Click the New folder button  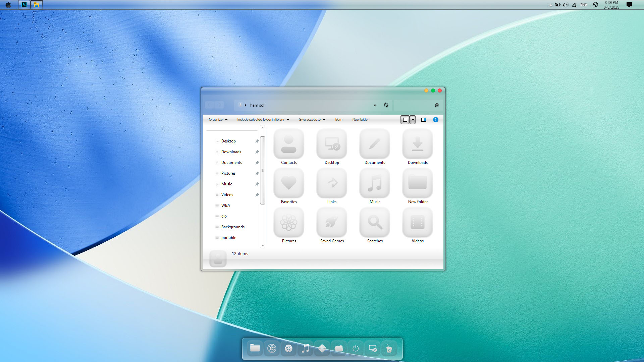(360, 120)
